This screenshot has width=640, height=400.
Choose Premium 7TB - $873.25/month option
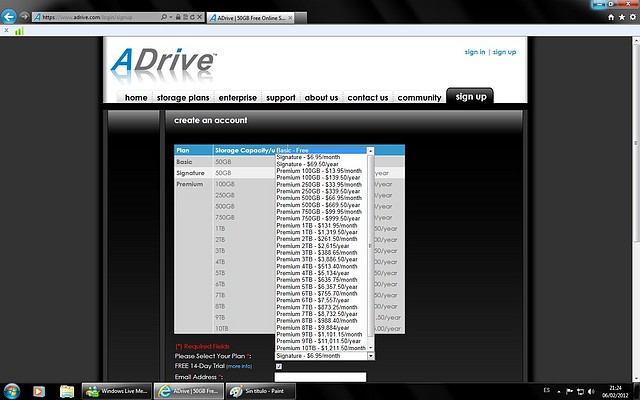click(x=321, y=307)
